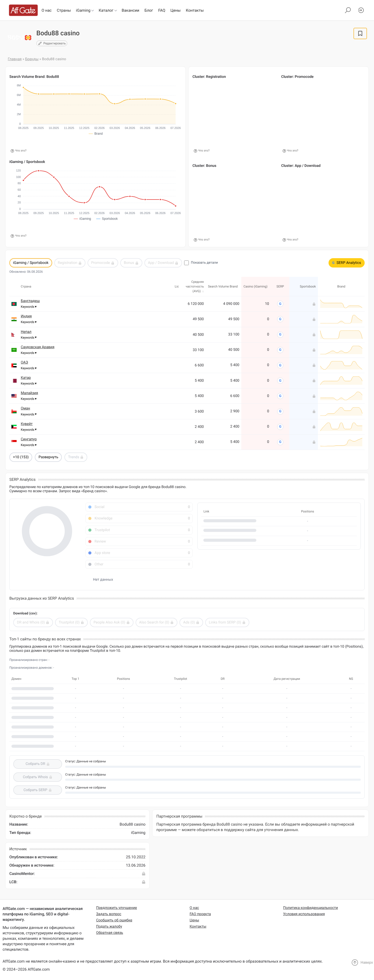Click the Social category color dot
The width and height of the screenshot is (374, 980).
coord(90,507)
